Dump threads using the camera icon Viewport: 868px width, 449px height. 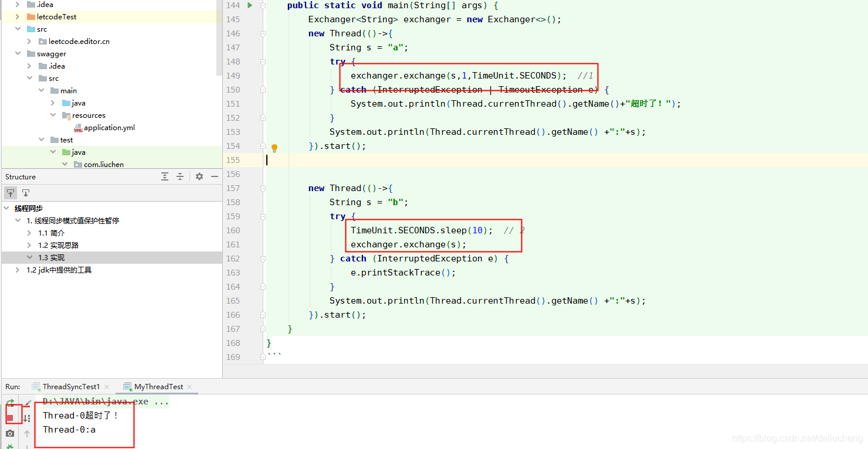(10, 434)
